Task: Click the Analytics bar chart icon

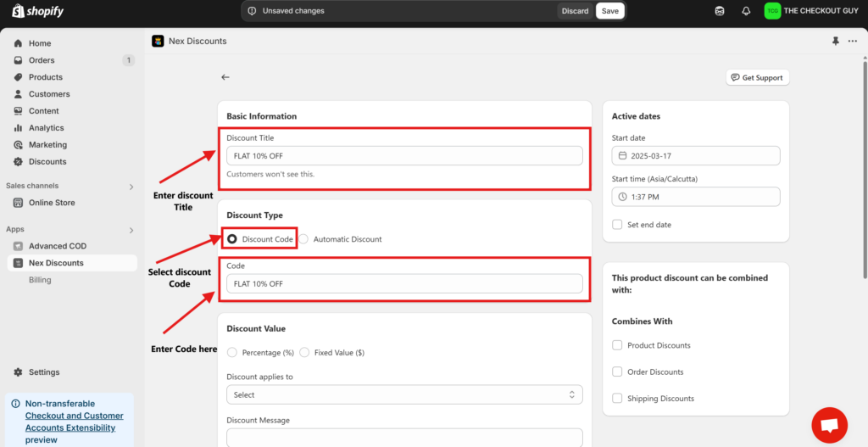Action: point(19,128)
